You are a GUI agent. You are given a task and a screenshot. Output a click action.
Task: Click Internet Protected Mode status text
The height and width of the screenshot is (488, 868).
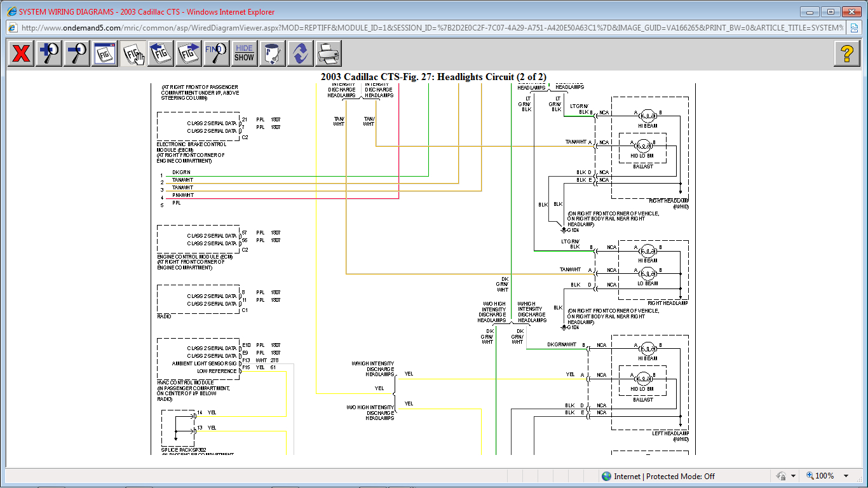coord(664,476)
